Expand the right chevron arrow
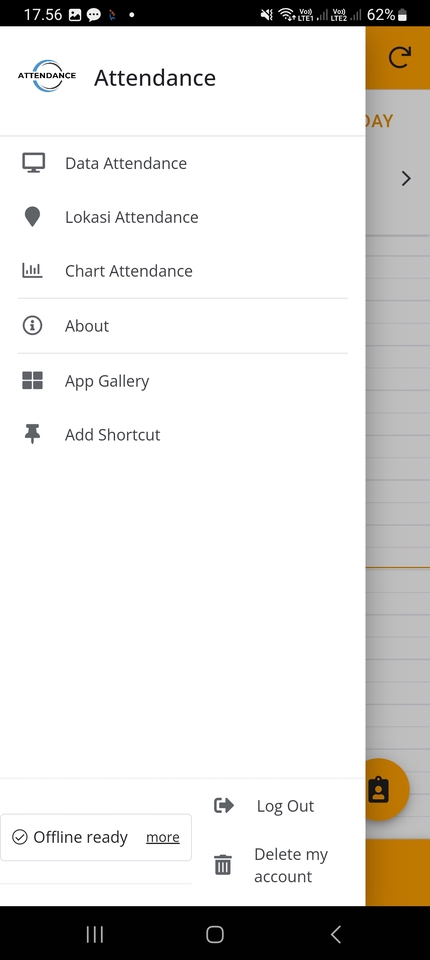 point(405,178)
